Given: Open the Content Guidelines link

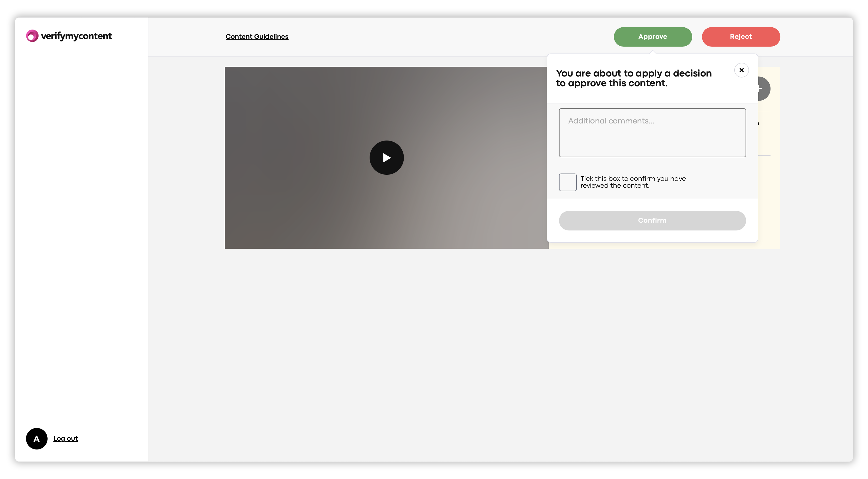Looking at the screenshot, I should click(257, 36).
